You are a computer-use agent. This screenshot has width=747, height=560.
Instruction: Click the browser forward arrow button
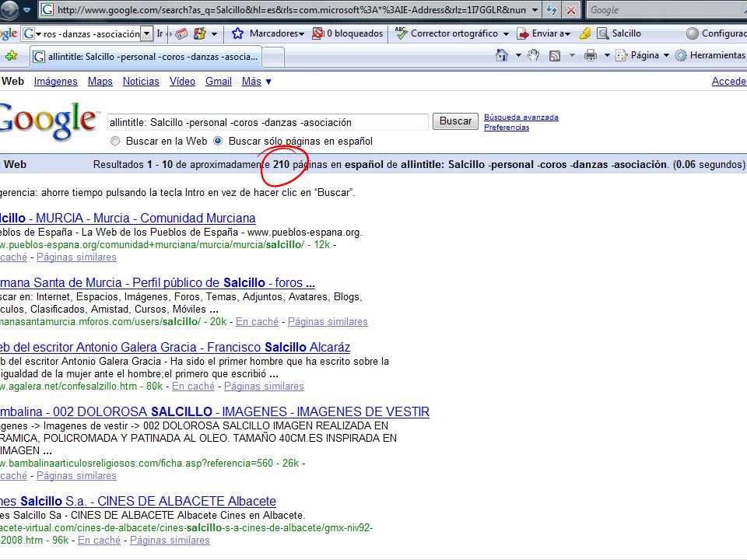tap(8, 9)
